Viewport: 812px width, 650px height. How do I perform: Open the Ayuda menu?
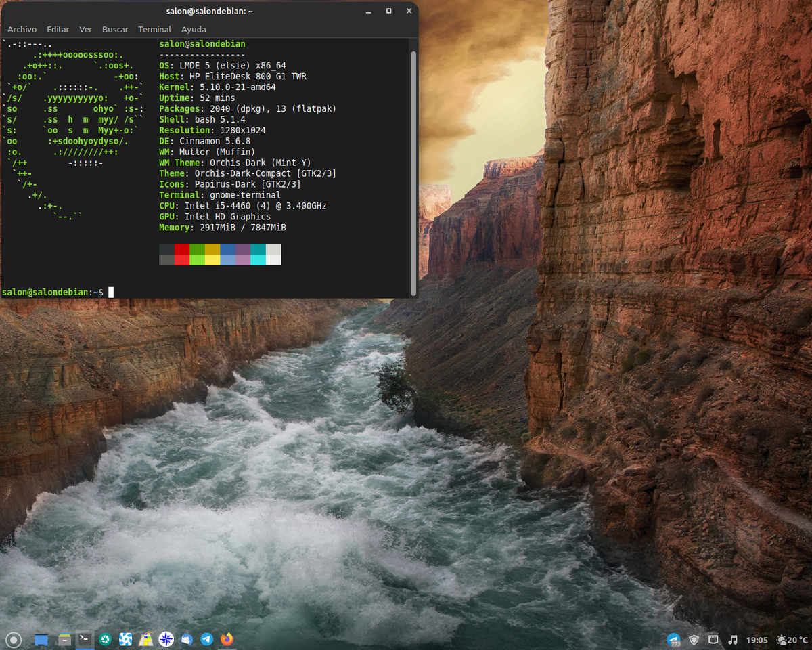[194, 29]
